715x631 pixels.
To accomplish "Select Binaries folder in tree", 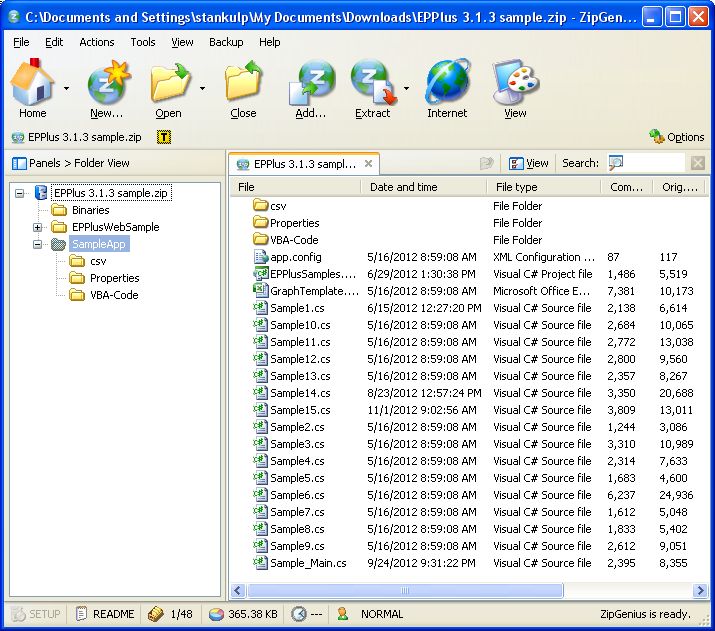I will coord(90,210).
